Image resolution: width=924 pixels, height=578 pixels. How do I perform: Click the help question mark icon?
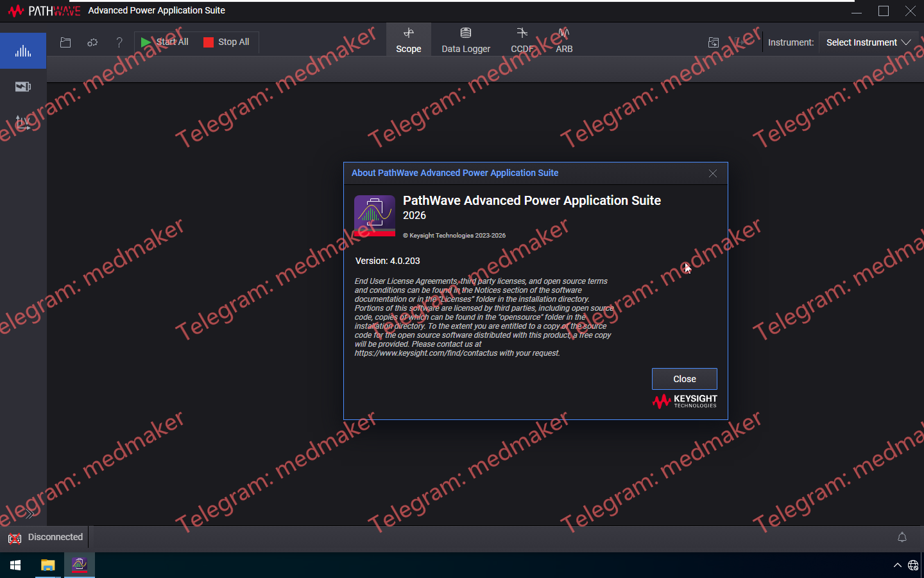tap(119, 42)
